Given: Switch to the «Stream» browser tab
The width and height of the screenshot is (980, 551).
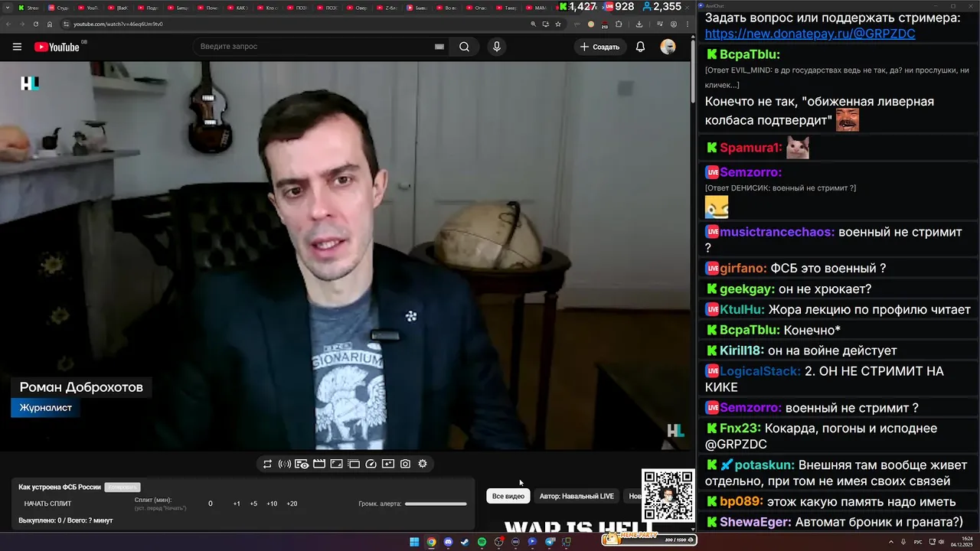Looking at the screenshot, I should coord(31,8).
